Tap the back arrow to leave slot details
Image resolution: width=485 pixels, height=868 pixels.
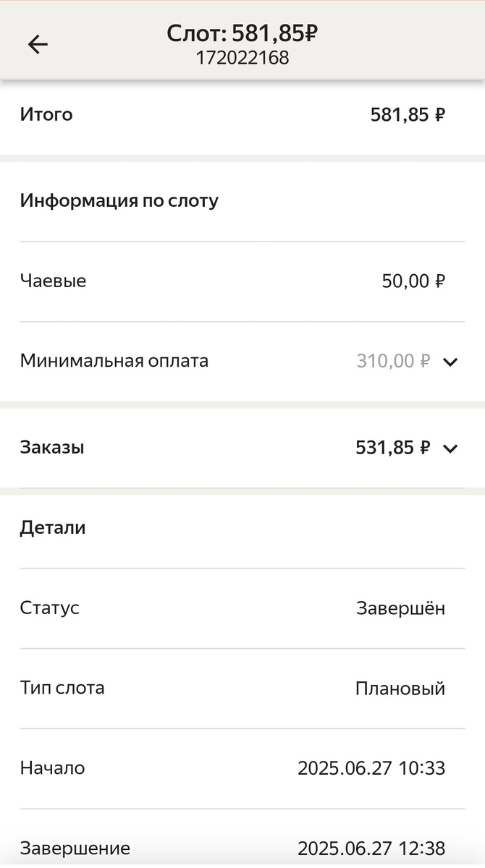coord(38,44)
